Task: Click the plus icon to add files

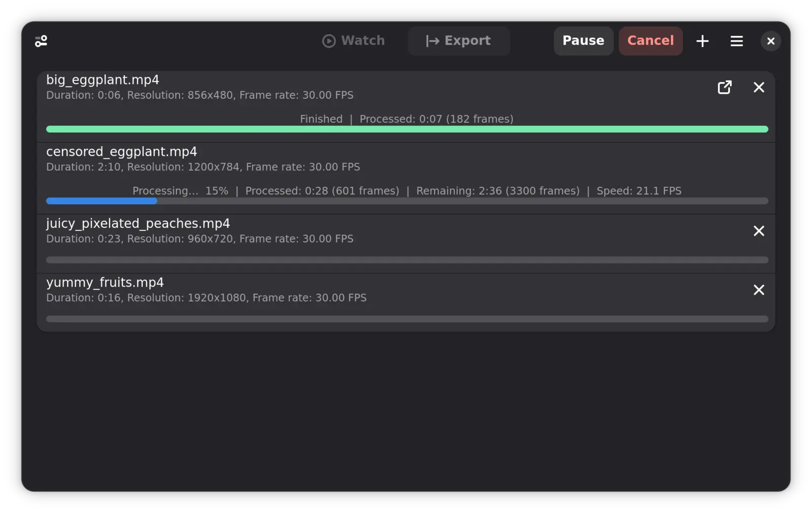Action: 702,41
